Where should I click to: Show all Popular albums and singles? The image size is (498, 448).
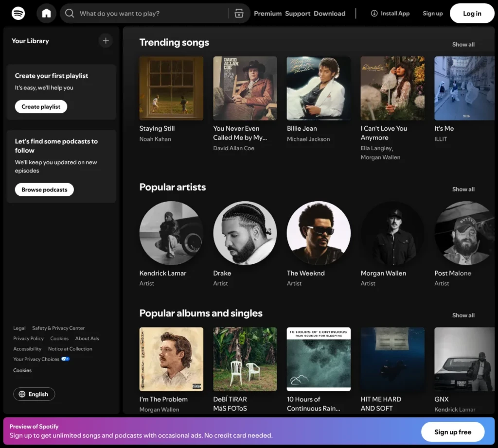tap(463, 315)
